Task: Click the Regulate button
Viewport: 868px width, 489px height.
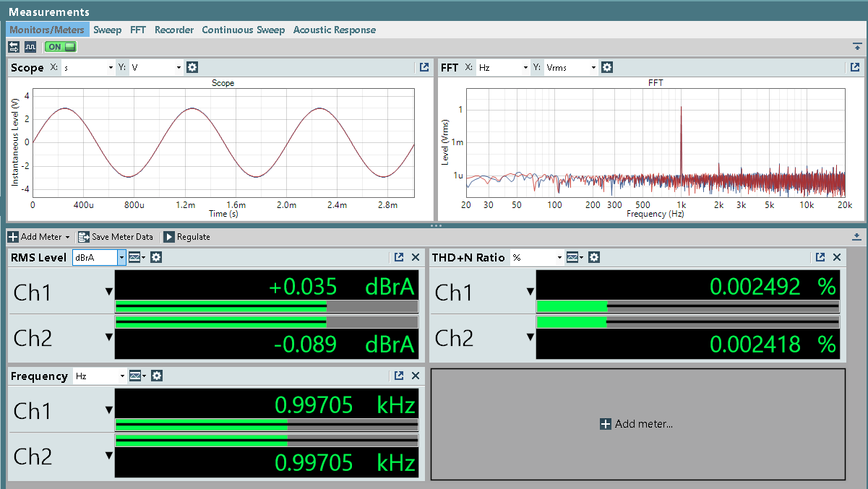Action: pyautogui.click(x=187, y=237)
